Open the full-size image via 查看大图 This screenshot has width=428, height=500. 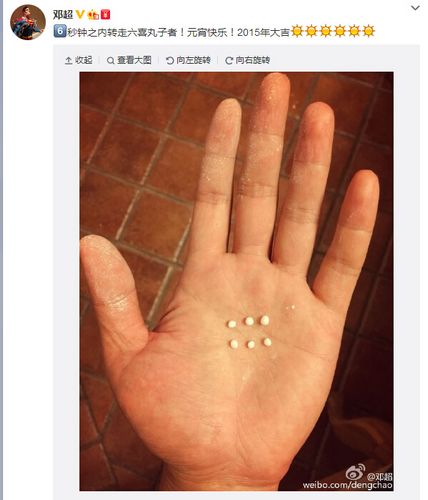[x=134, y=60]
